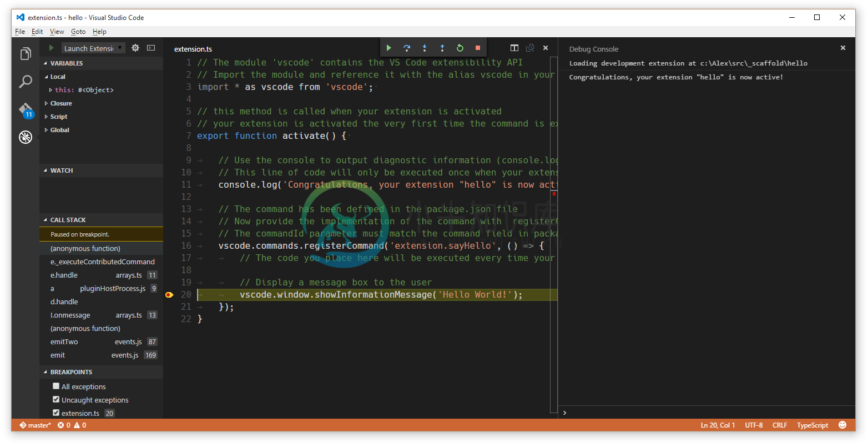Image resolution: width=868 pixels, height=447 pixels.
Task: Click the Congratulations message in Debug Console
Action: point(676,77)
